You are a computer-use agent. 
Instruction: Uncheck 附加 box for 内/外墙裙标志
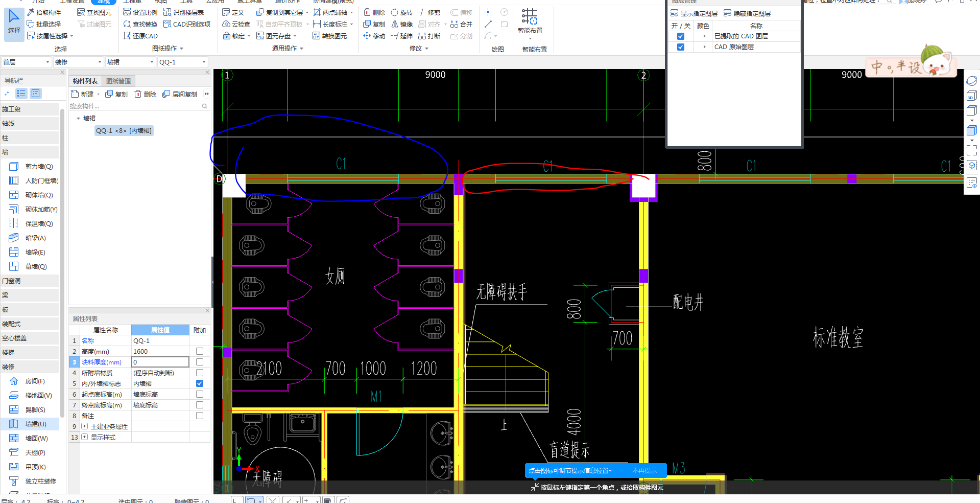[200, 383]
